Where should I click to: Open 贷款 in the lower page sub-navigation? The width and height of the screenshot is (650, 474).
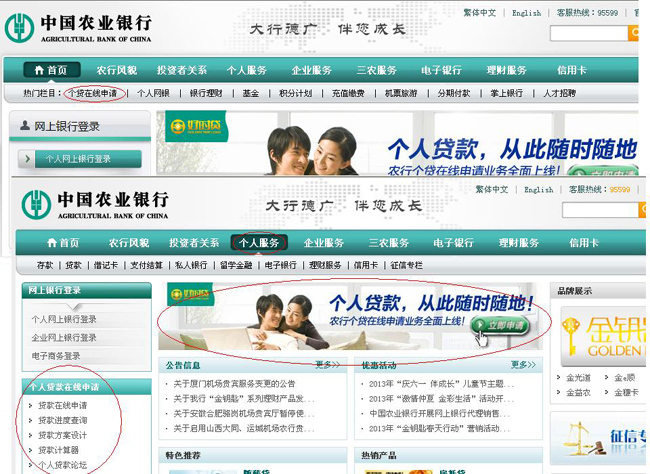pos(73,265)
